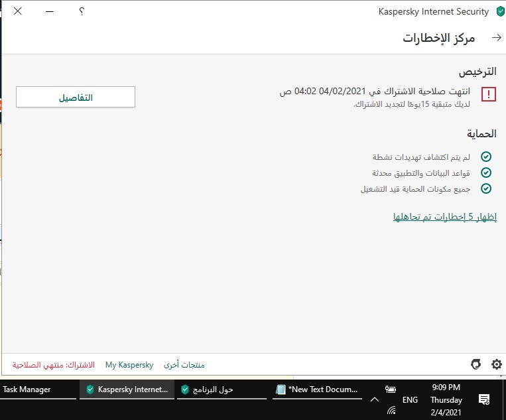
Task: Open the settings gear icon
Action: 496,364
